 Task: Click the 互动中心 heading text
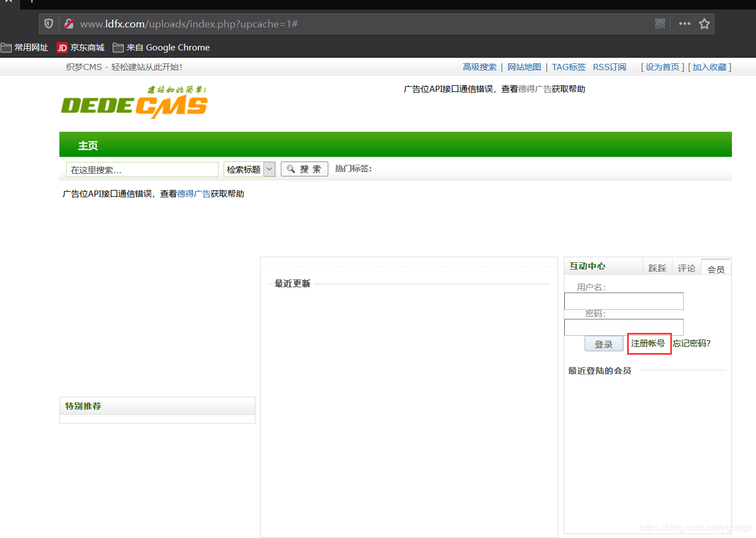(587, 266)
